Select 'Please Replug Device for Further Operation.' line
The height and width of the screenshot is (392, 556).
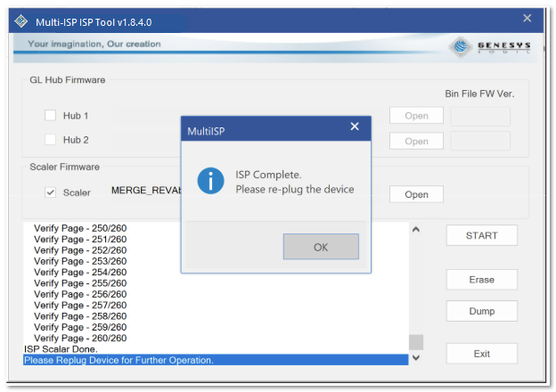pyautogui.click(x=216, y=360)
